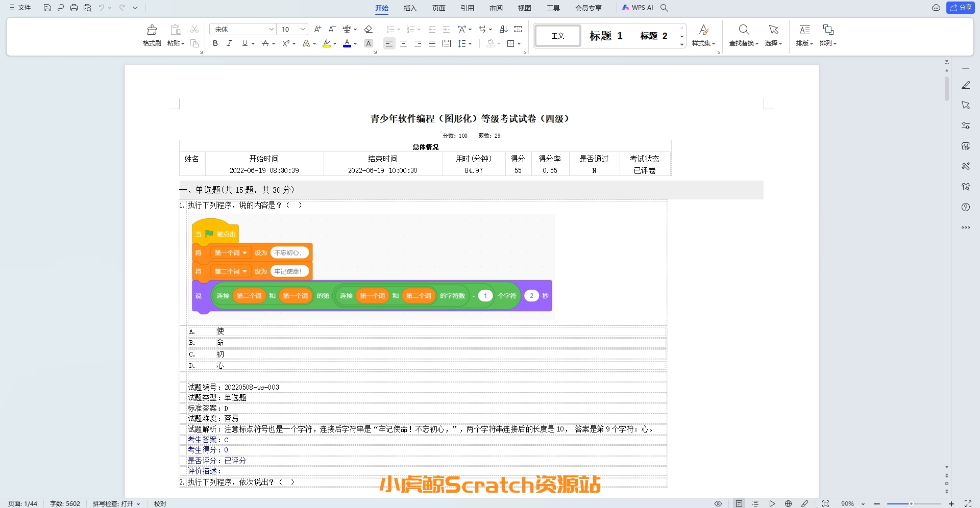Open the 引用 ribbon tab

coord(468,8)
